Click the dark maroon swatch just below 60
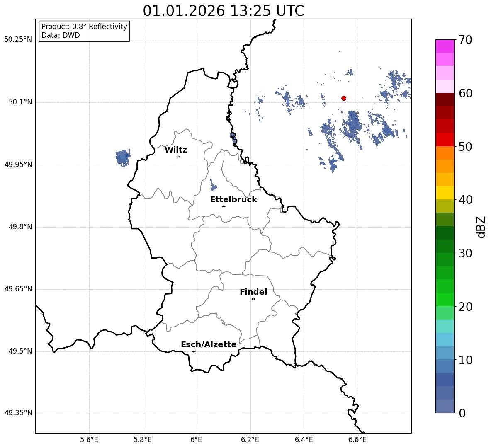The height and width of the screenshot is (448, 491). click(445, 99)
